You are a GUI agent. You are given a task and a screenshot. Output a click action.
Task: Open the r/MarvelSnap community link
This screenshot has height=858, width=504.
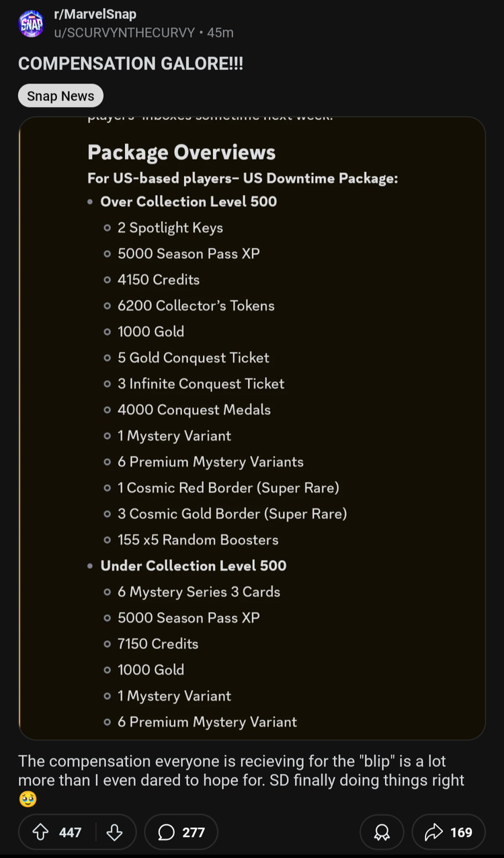tap(95, 15)
